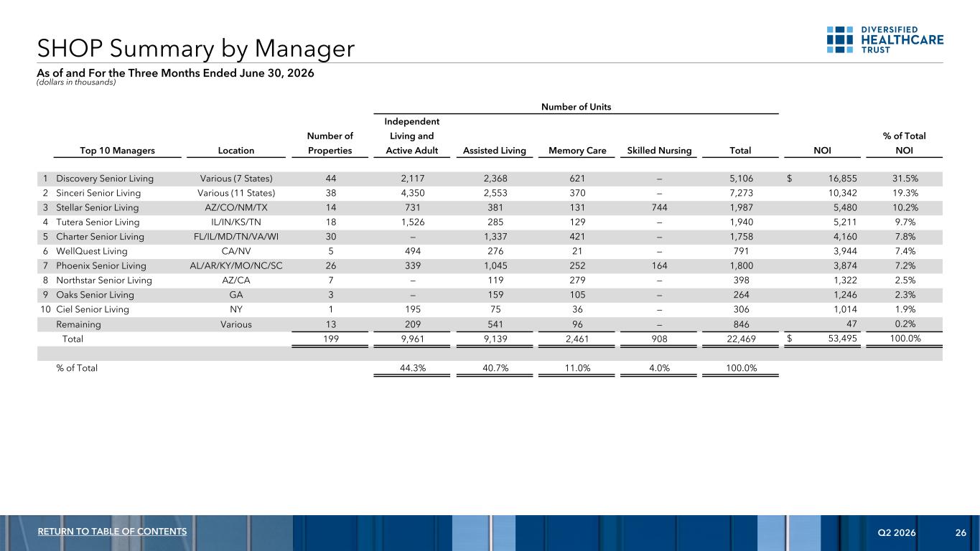
Task: Select the "Ciel Senior Living" manager name
Action: [x=93, y=309]
